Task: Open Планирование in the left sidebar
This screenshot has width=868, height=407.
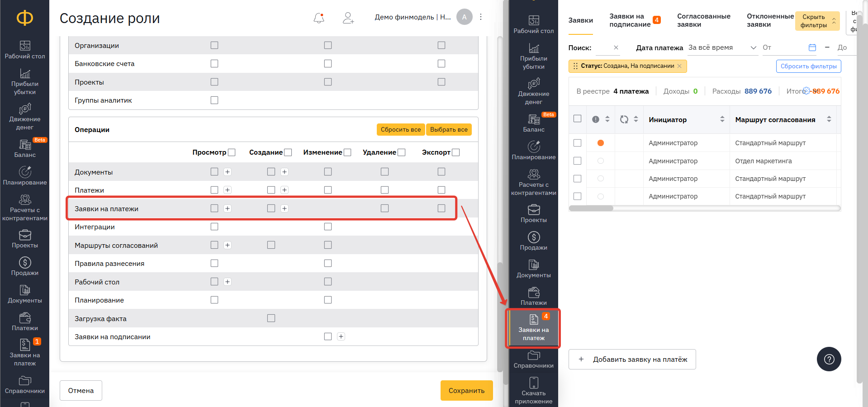Action: (25, 175)
